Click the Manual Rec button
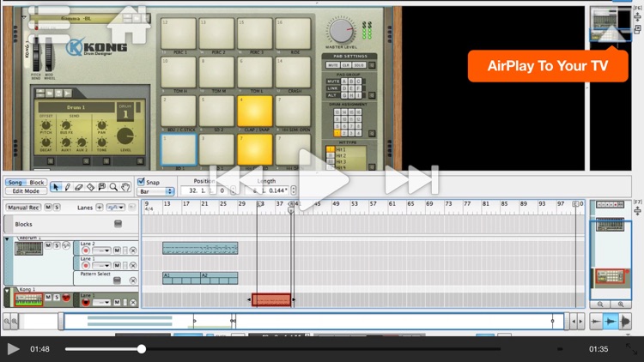 23,208
